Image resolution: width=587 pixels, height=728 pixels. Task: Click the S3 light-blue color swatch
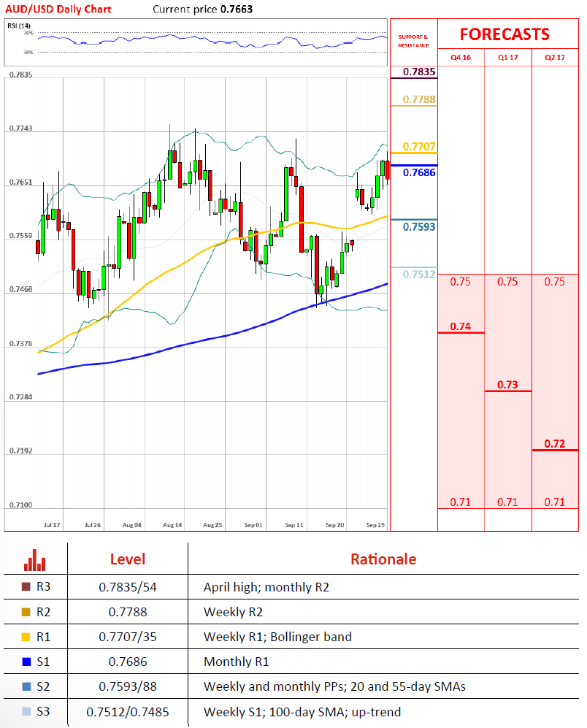click(26, 711)
